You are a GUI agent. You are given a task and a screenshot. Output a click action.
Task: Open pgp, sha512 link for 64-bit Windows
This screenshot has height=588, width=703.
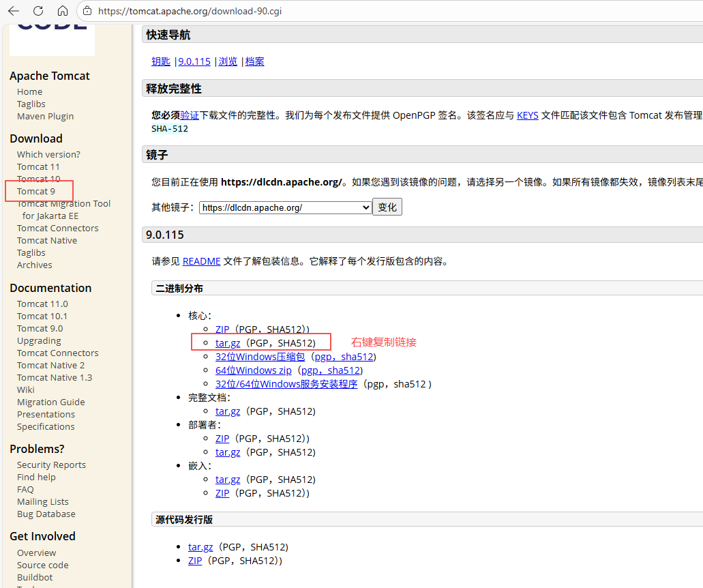331,370
